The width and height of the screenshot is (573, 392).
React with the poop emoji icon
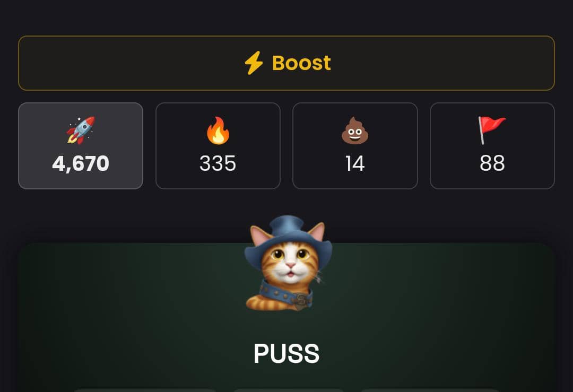pyautogui.click(x=355, y=130)
